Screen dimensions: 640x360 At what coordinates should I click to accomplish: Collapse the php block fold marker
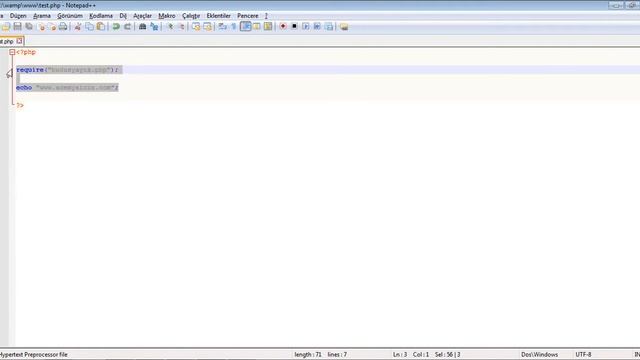click(12, 52)
